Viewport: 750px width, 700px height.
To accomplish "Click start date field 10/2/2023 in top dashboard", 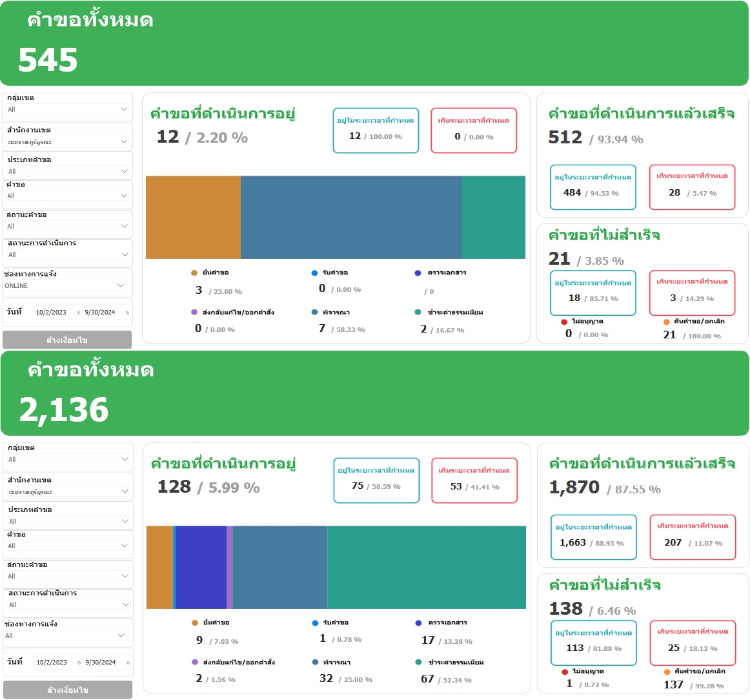I will 52,313.
